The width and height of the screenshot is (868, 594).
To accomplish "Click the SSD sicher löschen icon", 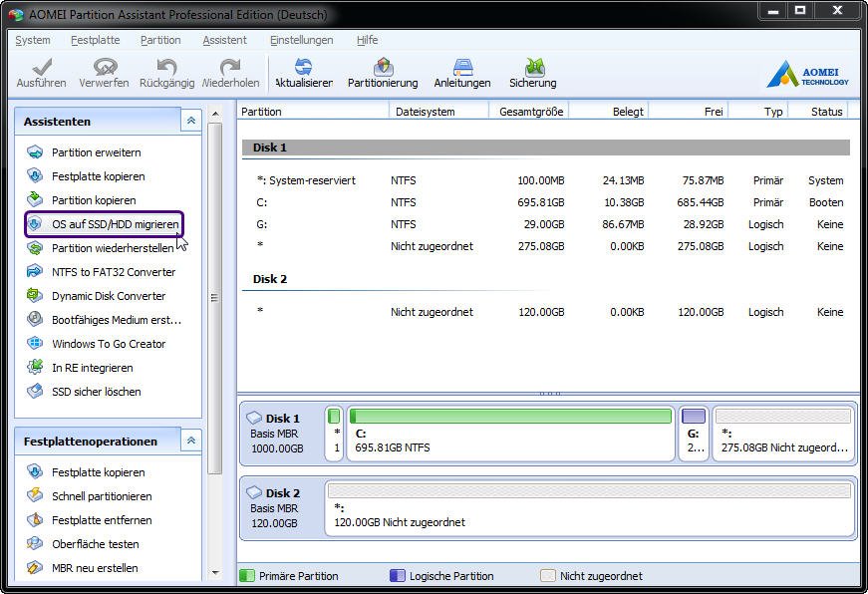I will 35,392.
